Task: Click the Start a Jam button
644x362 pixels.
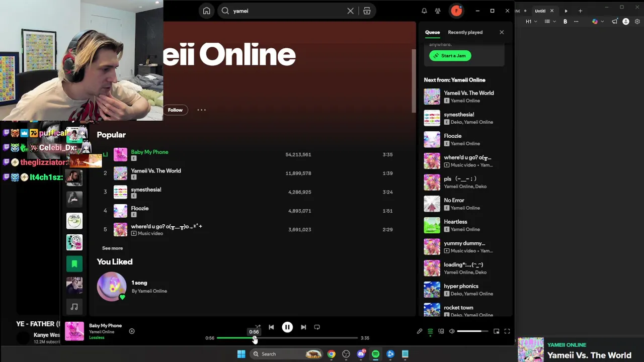Action: coord(450,56)
